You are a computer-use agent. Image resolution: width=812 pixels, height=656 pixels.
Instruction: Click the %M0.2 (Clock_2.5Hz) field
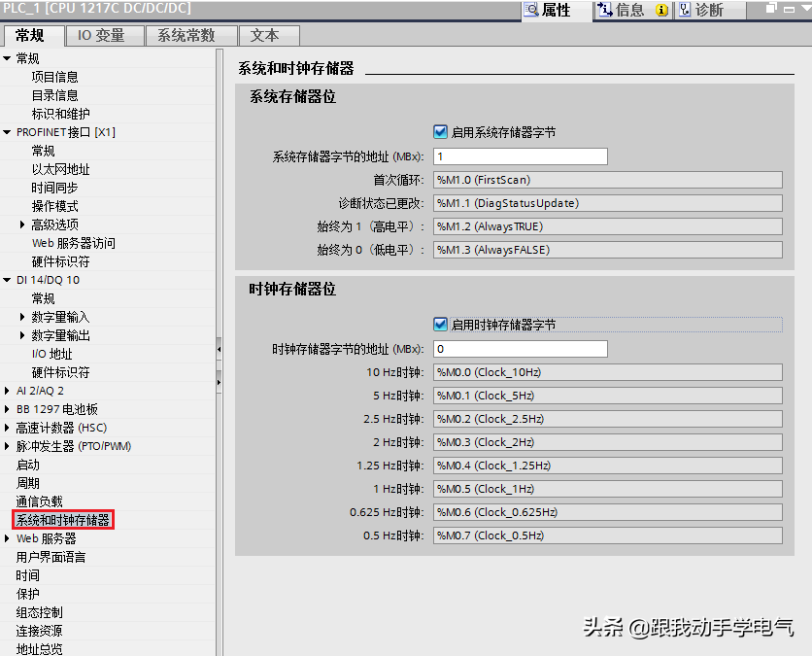coord(608,419)
